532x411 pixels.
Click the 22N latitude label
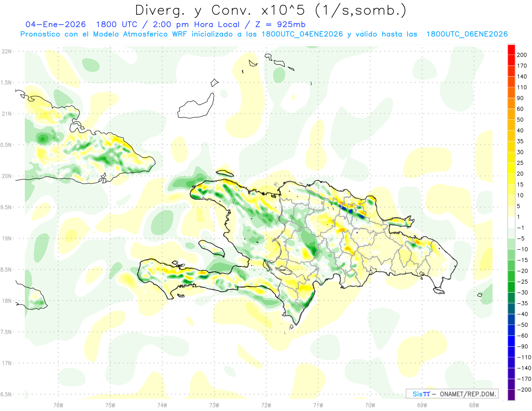click(x=7, y=51)
